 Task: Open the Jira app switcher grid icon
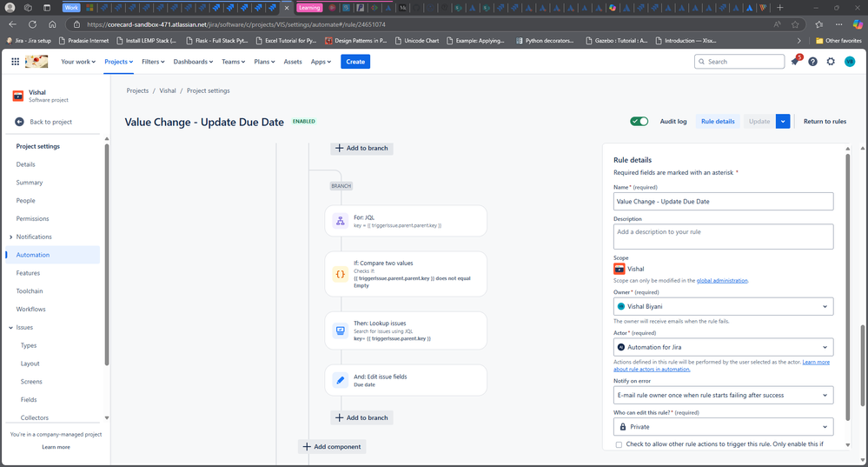pyautogui.click(x=15, y=62)
